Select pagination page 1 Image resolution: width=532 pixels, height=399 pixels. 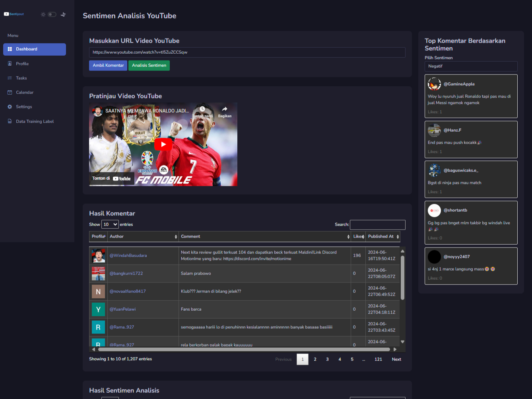(x=303, y=359)
